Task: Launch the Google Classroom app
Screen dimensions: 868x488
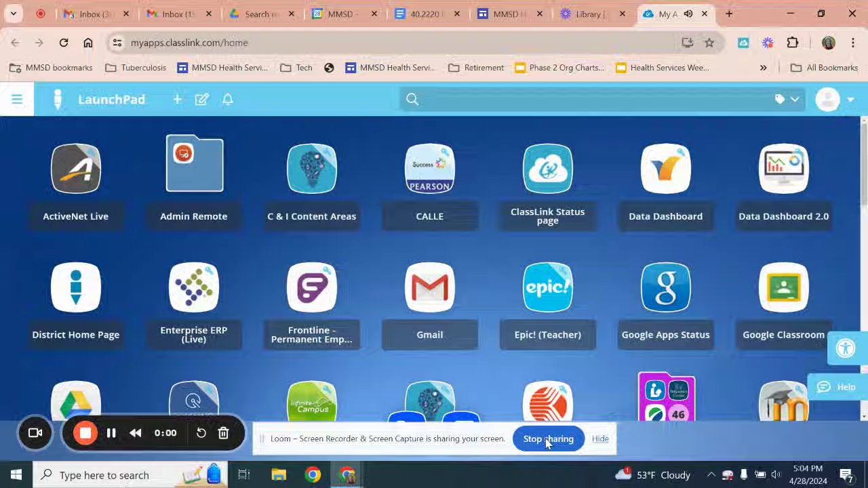Action: (x=783, y=287)
